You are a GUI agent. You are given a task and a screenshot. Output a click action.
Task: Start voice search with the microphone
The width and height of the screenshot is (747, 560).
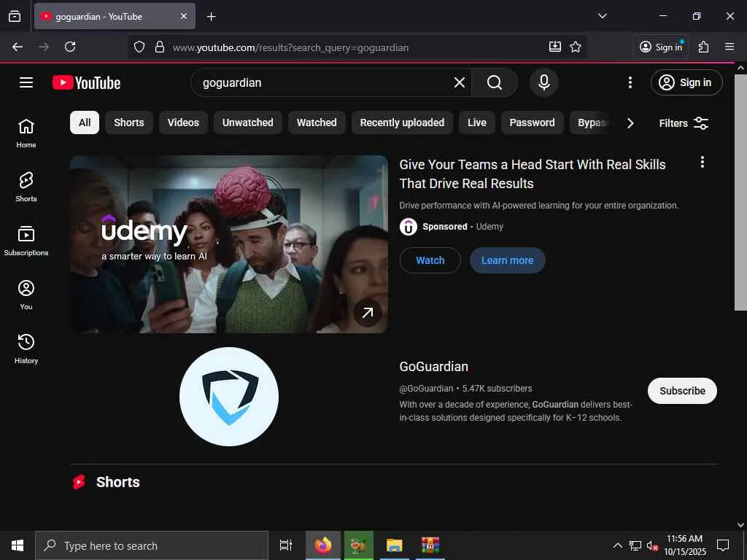coord(544,83)
